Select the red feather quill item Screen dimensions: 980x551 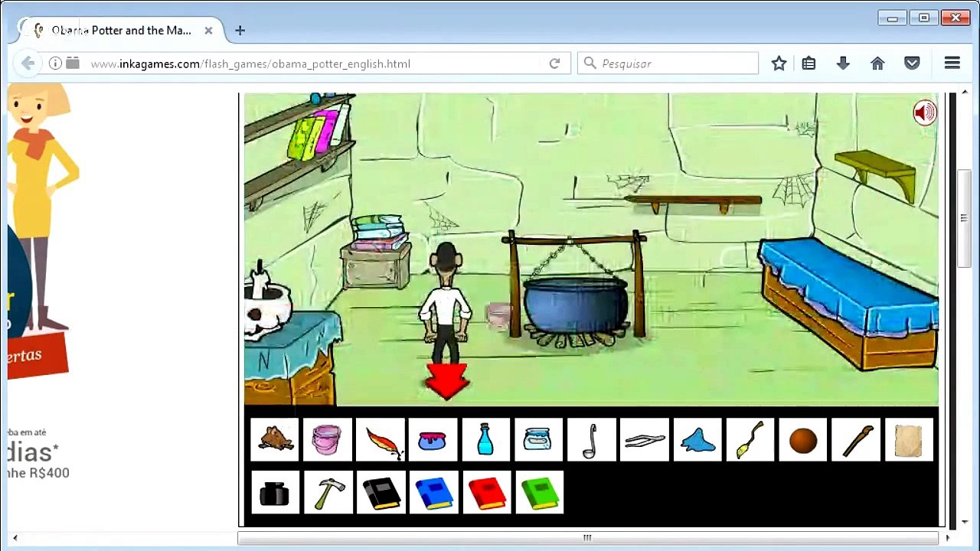pyautogui.click(x=381, y=439)
